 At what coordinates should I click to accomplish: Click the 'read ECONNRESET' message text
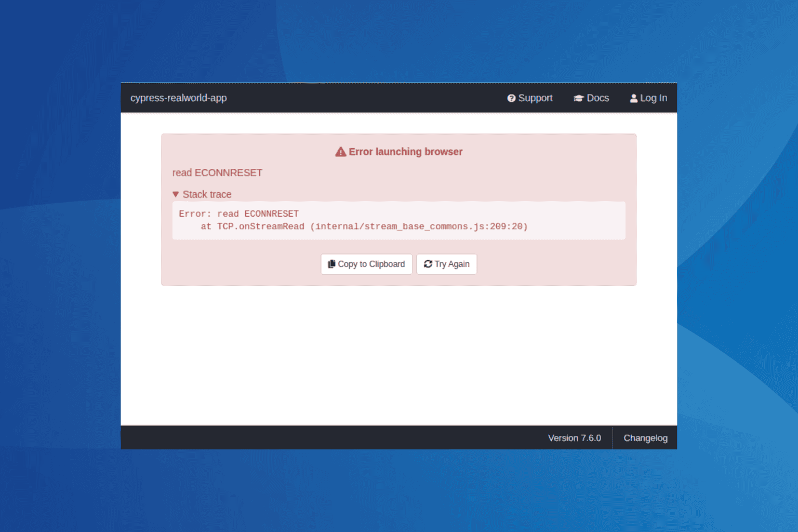pos(217,172)
